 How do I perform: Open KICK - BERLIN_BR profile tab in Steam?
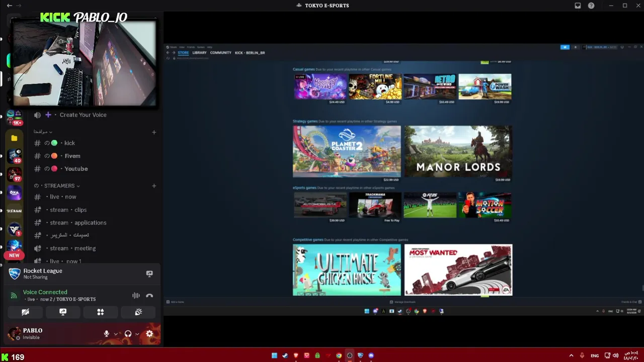(250, 52)
